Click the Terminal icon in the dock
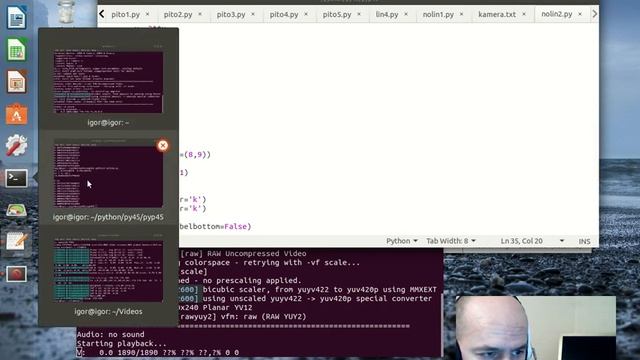 click(x=16, y=178)
